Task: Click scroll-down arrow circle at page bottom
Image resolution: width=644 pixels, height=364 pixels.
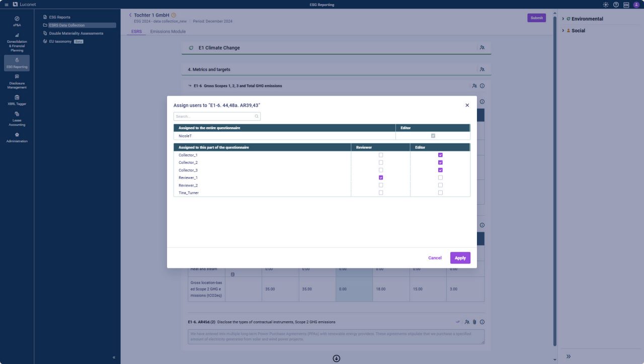Action: tap(337, 358)
